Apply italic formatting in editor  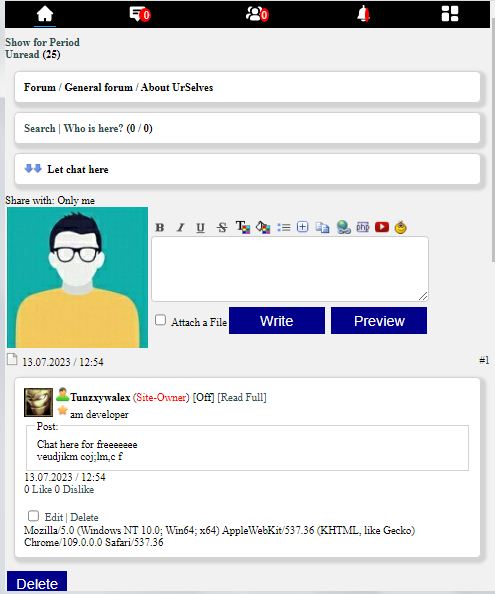[181, 227]
